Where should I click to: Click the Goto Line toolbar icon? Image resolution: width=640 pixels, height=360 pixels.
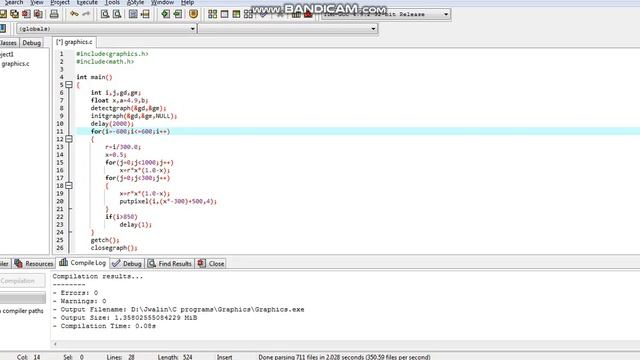pos(145,14)
